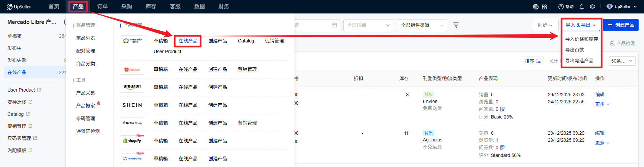644x167 pixels.
Task: Click 在线产品 under Mercado Libre
Action: 188,41
